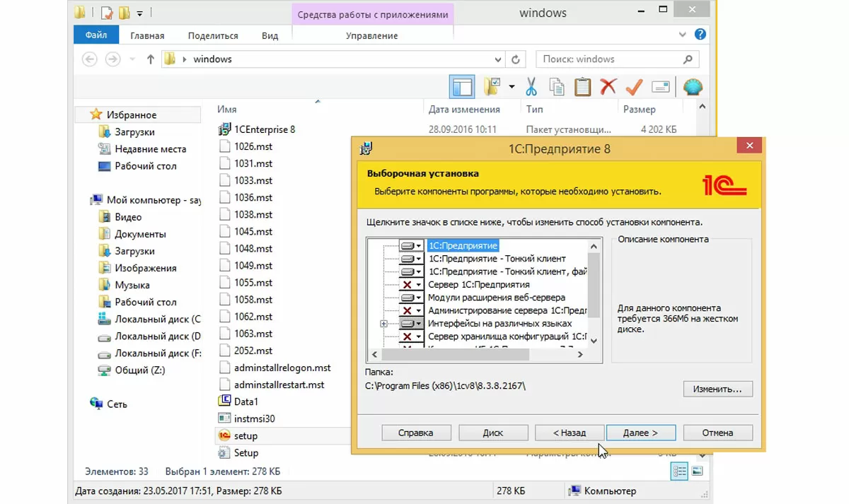
Task: Select the Data1 cabinet file
Action: [238, 402]
